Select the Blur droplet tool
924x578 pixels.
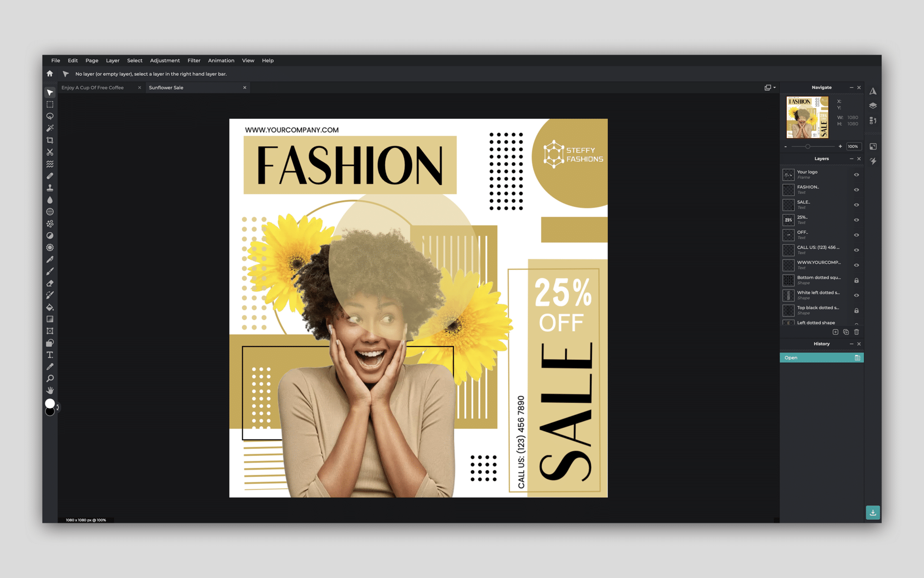click(50, 200)
